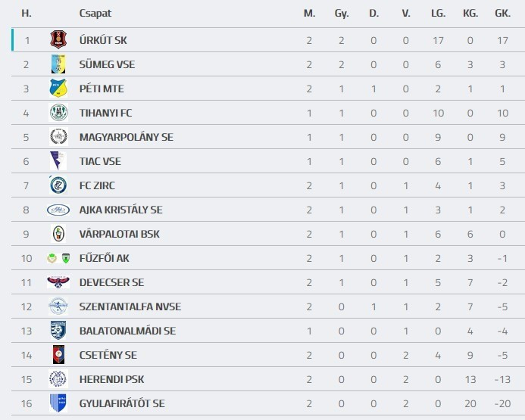Click the GK. goal difference column header
Screen dimensions: 525x420
click(x=502, y=14)
